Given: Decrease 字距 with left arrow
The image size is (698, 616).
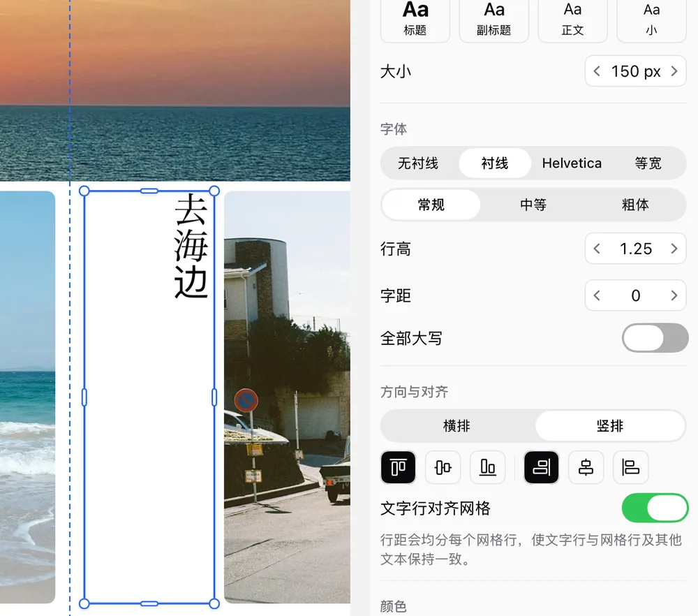Looking at the screenshot, I should click(597, 295).
